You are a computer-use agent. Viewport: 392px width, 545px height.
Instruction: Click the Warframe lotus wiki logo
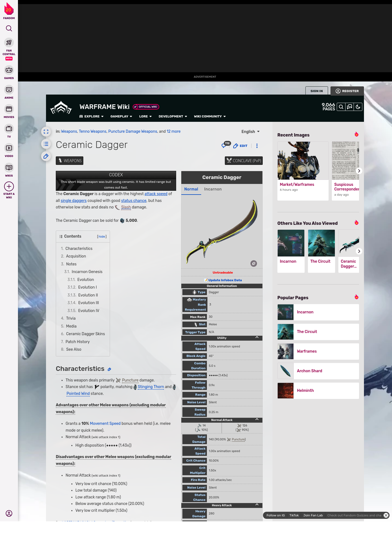[61, 108]
